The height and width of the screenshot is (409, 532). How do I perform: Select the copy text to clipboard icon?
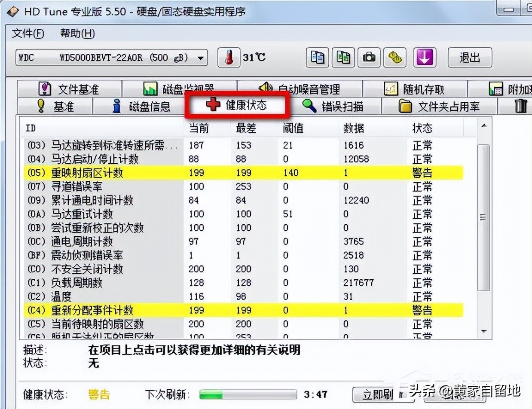tap(317, 57)
